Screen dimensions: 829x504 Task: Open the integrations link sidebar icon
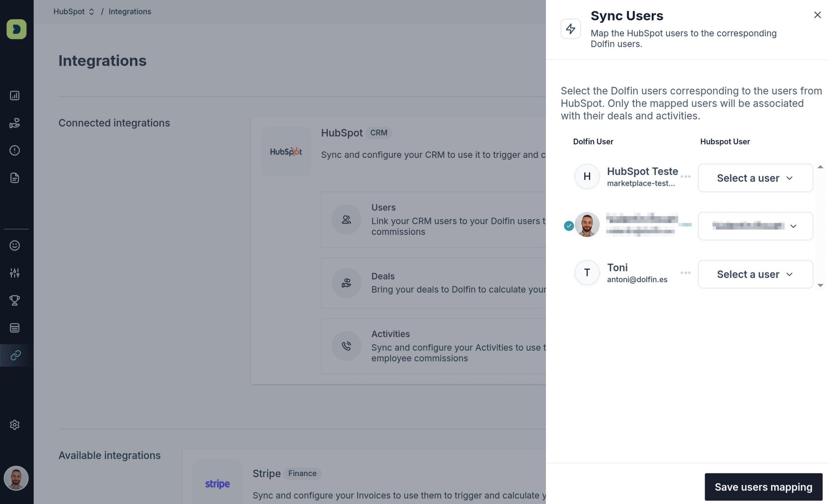[x=16, y=355]
